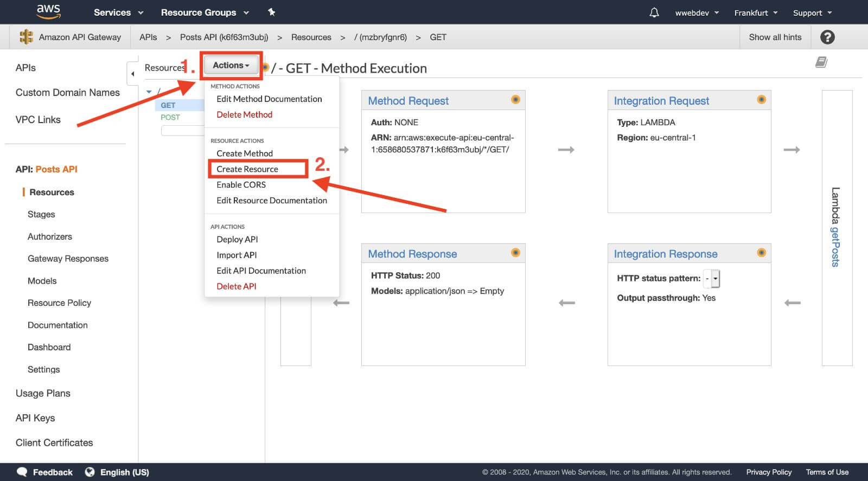Open Client Certificates
This screenshot has width=868, height=481.
54,443
